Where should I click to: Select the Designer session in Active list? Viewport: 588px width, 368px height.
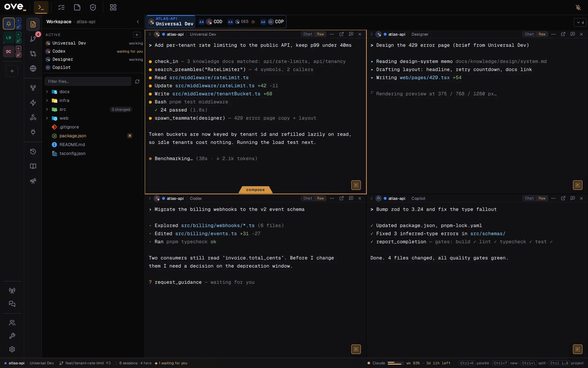coord(94,59)
